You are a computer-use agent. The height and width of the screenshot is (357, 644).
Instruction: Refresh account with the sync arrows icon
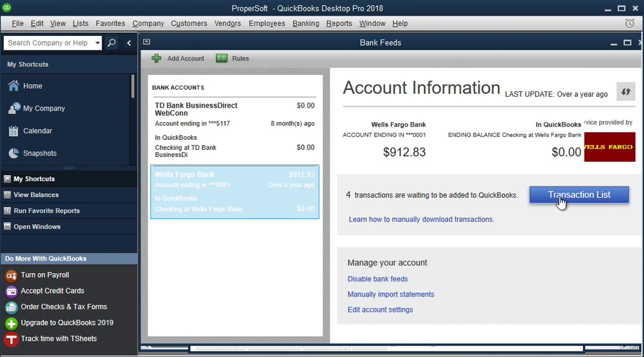(626, 91)
